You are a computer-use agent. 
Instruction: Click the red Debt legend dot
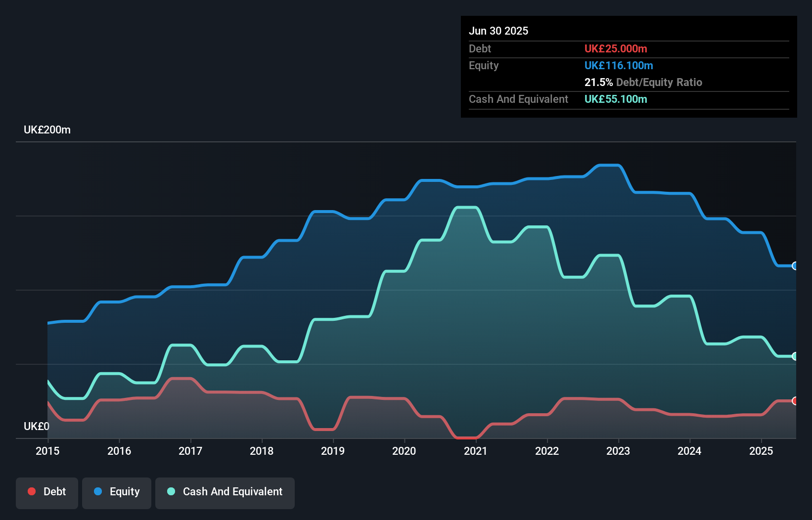click(x=32, y=491)
